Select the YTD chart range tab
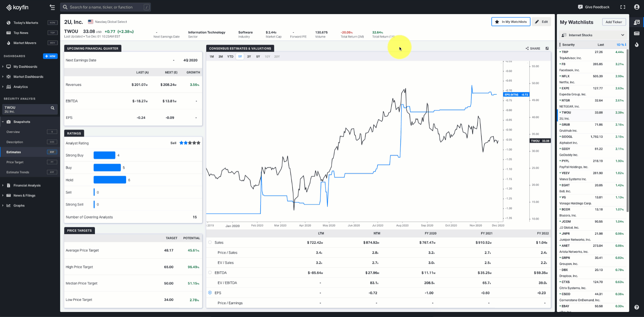This screenshot has height=317, width=644. tap(230, 57)
